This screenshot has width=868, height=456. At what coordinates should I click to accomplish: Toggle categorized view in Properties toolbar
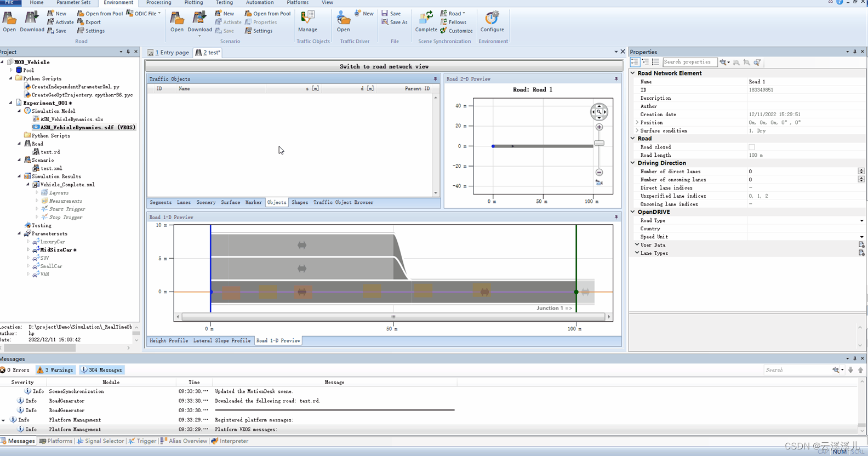[635, 62]
